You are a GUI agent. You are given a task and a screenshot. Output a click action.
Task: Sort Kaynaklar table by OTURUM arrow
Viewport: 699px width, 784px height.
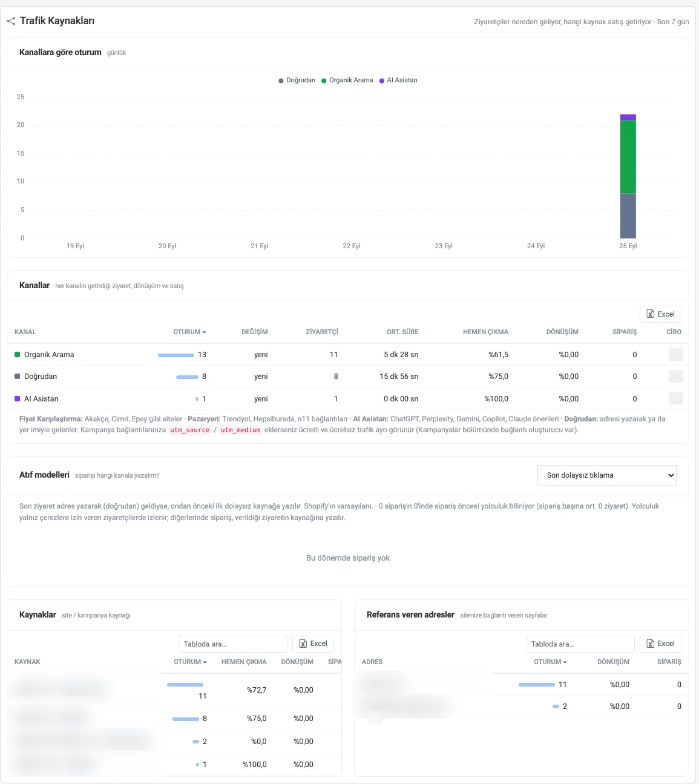(x=205, y=662)
